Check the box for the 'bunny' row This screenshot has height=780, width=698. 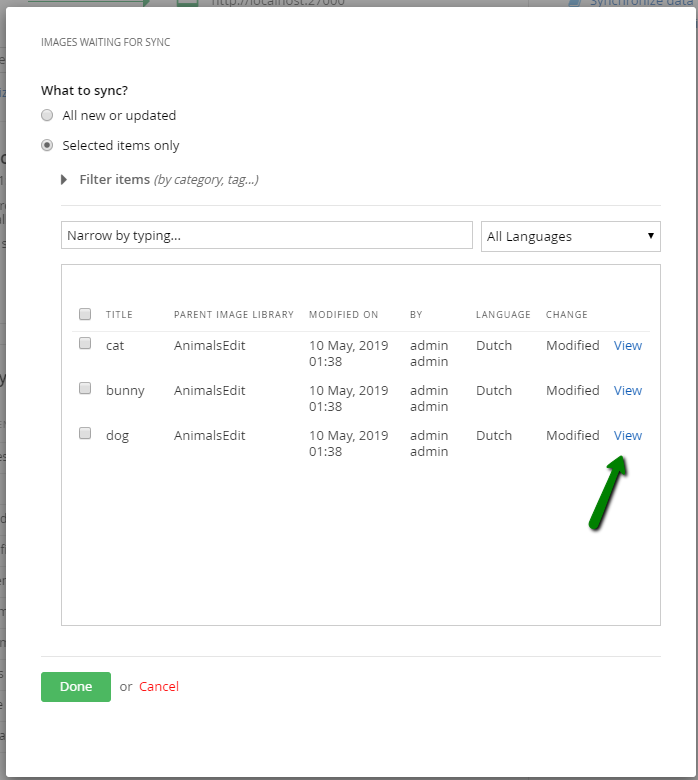pyautogui.click(x=85, y=388)
